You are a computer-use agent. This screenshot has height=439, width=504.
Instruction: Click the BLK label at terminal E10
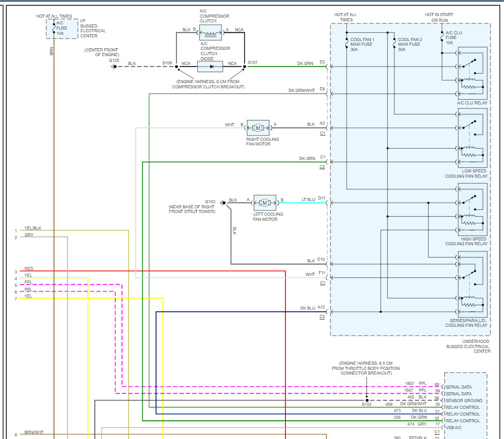pyautogui.click(x=311, y=261)
